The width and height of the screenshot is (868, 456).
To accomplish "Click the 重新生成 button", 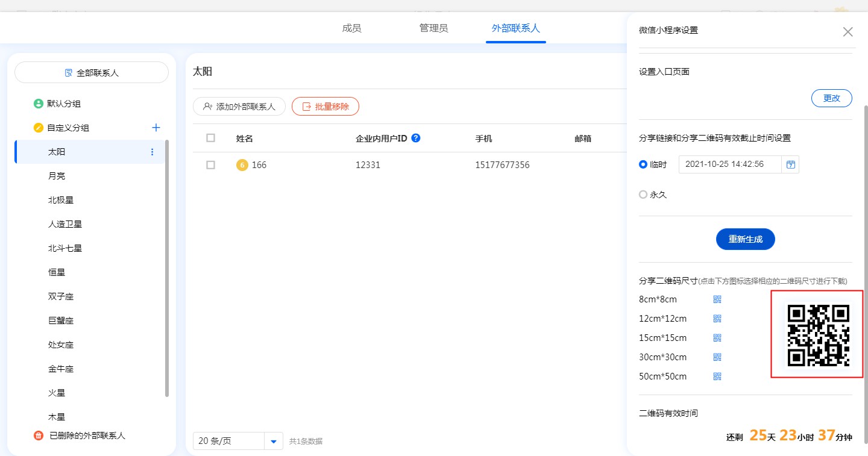I will coord(745,239).
